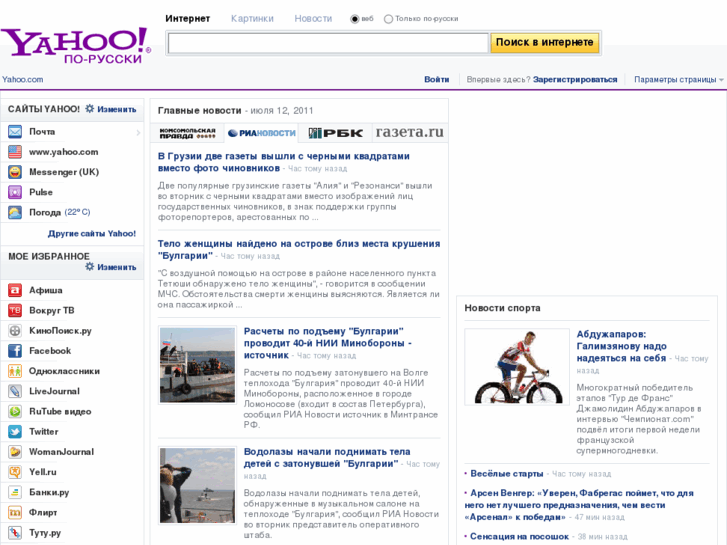Switch to the Картинки search tab
The width and height of the screenshot is (727, 545).
click(x=252, y=19)
